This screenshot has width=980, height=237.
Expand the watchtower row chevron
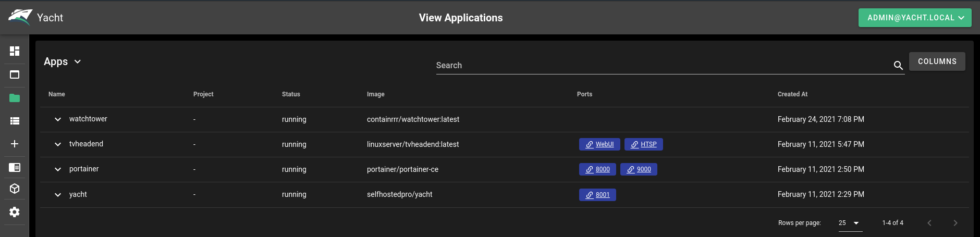click(x=58, y=119)
